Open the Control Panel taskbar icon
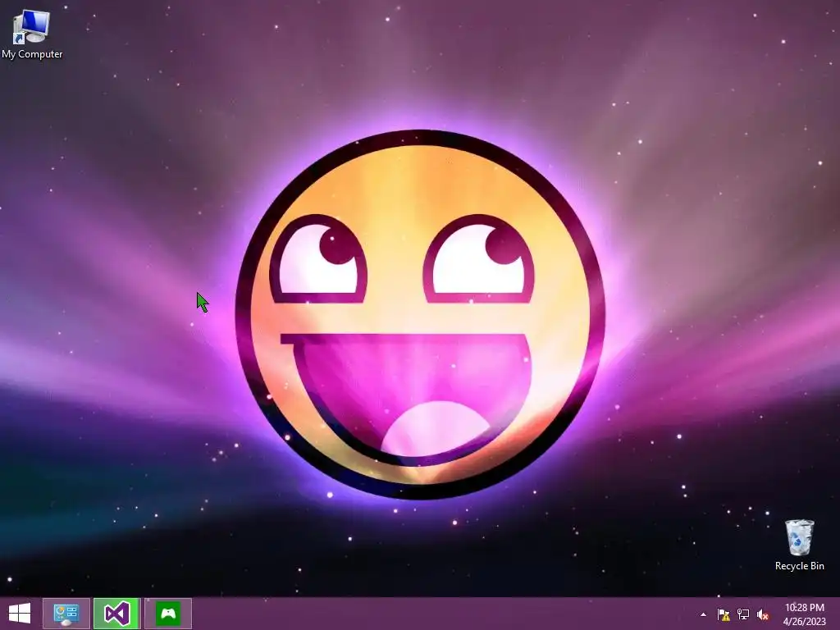The height and width of the screenshot is (630, 840). [x=66, y=614]
